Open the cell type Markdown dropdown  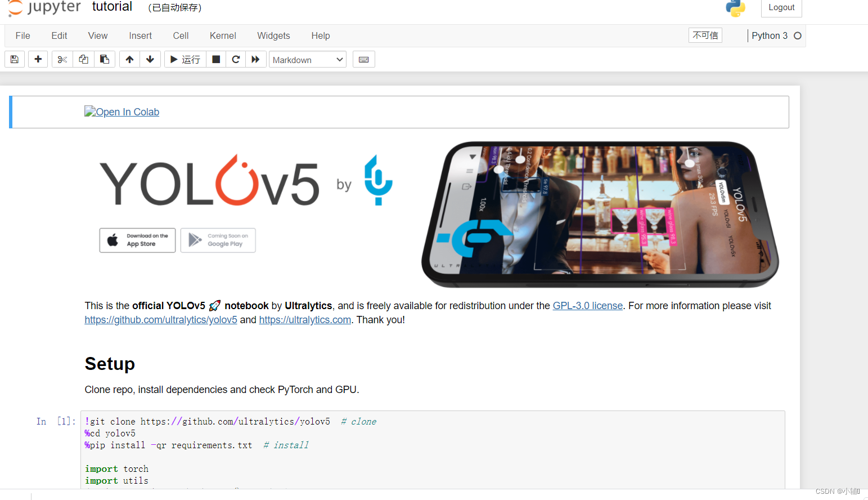pyautogui.click(x=308, y=60)
